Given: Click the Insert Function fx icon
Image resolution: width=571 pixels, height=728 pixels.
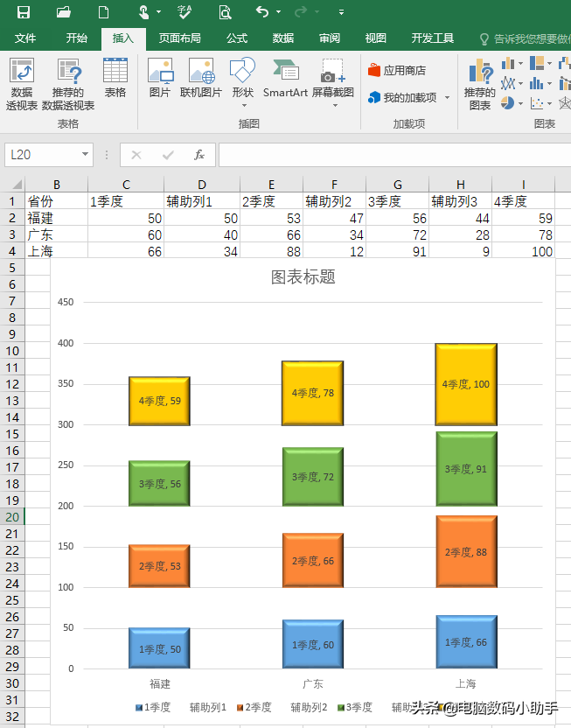Looking at the screenshot, I should [199, 155].
